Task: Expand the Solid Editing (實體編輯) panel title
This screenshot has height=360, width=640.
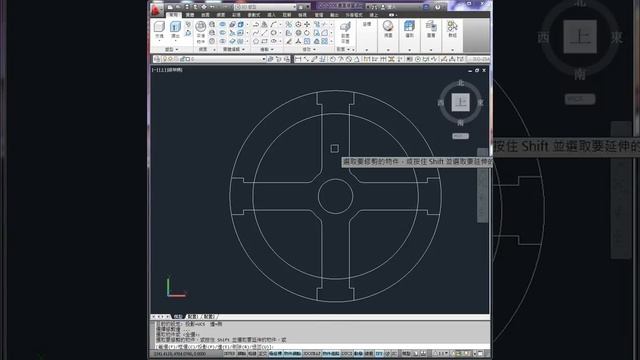Action: coord(234,49)
